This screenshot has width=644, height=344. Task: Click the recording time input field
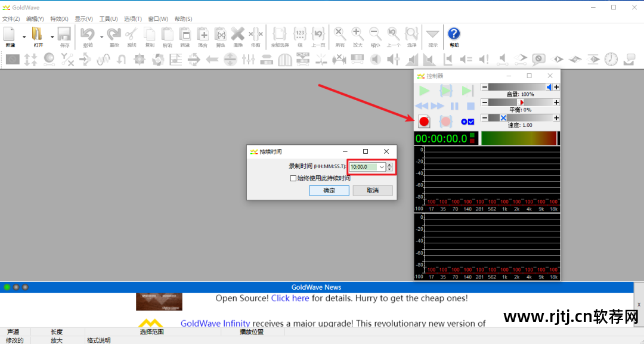(363, 167)
